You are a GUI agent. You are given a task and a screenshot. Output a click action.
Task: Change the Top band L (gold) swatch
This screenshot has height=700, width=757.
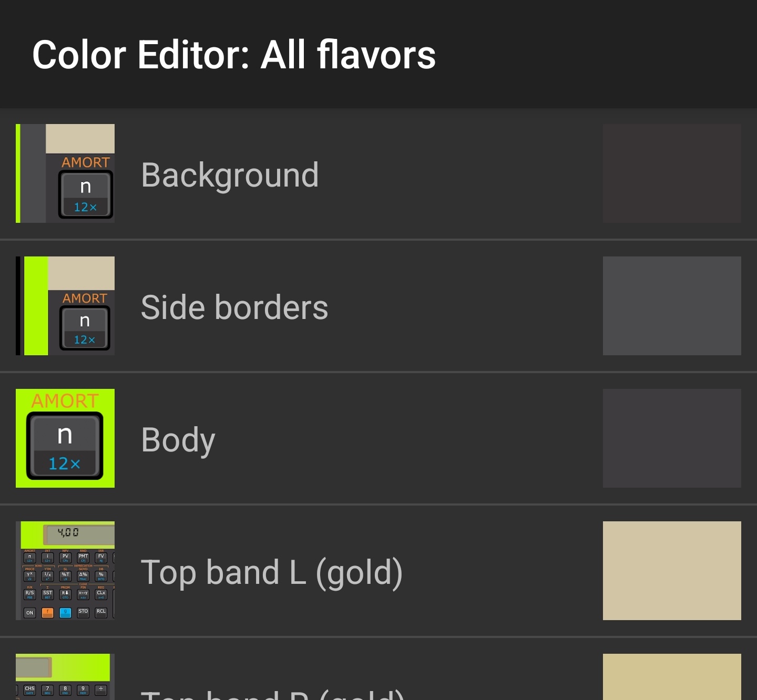[x=672, y=571]
